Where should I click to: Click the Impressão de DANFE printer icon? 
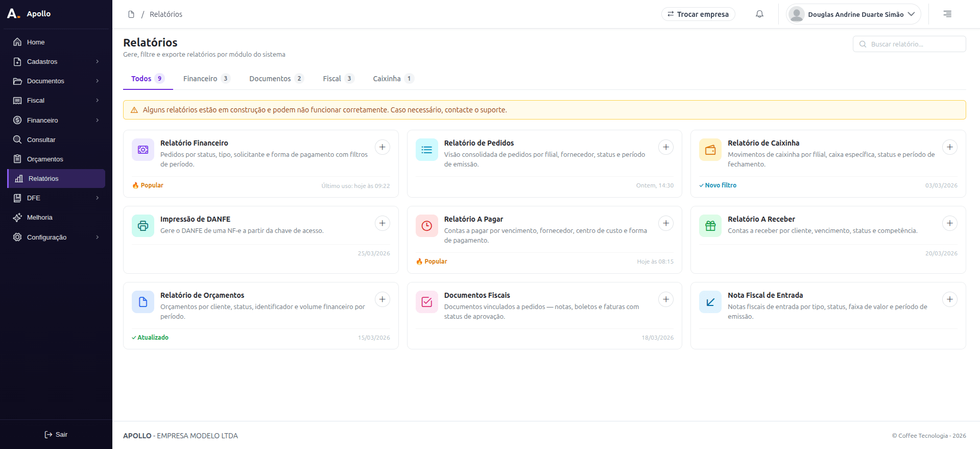point(143,226)
